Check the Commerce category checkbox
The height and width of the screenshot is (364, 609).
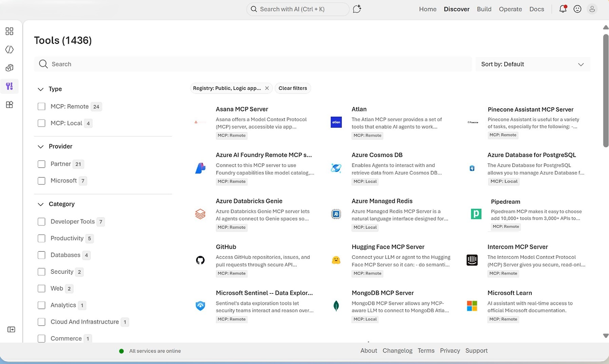tap(41, 339)
